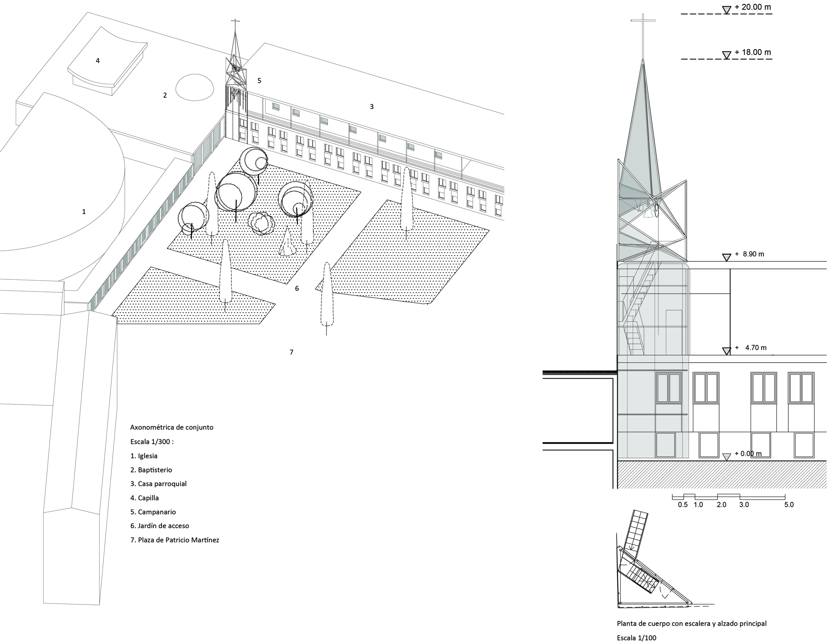The height and width of the screenshot is (644, 827).
Task: Click the baptistery dome on the roof
Action: click(195, 87)
